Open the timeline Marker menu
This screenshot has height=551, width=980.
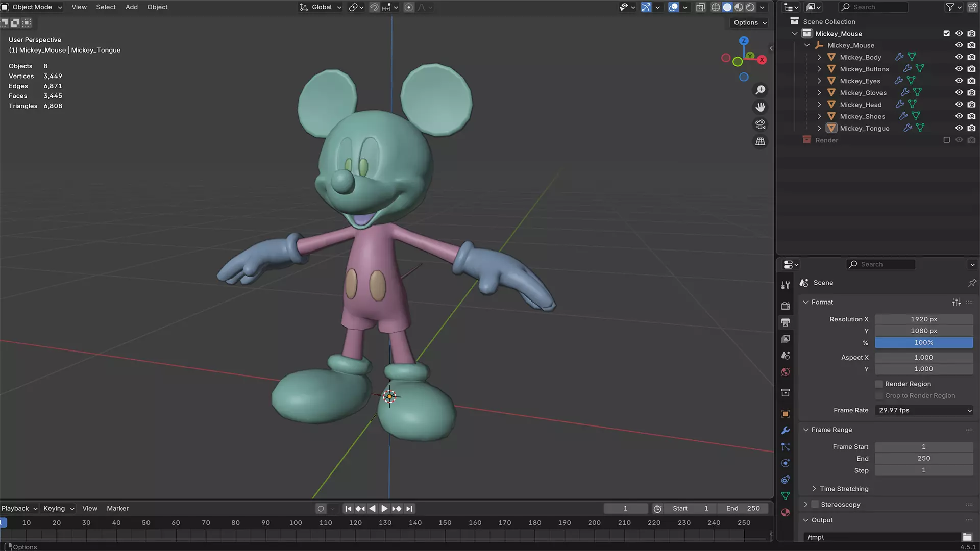click(117, 509)
